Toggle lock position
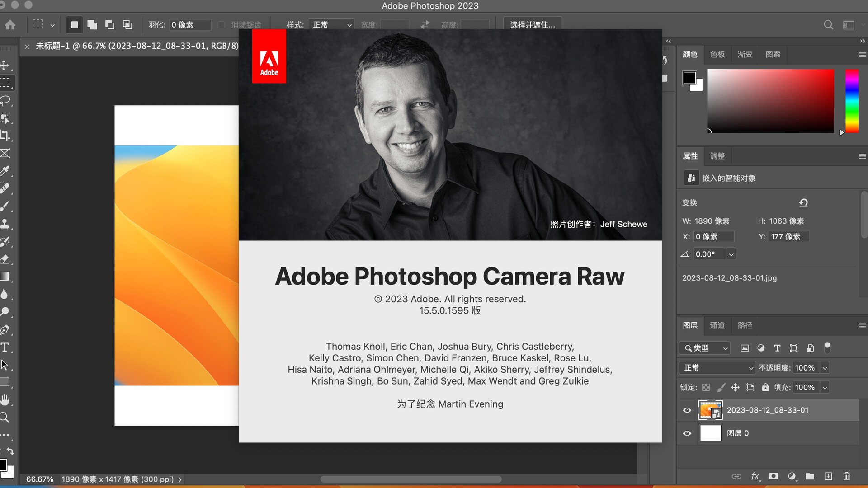 click(736, 387)
